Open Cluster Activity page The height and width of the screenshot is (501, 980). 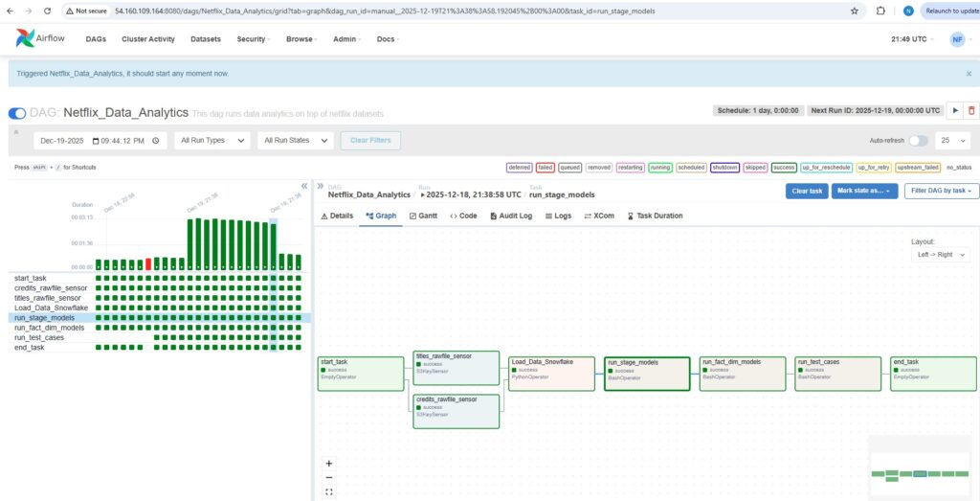[148, 38]
